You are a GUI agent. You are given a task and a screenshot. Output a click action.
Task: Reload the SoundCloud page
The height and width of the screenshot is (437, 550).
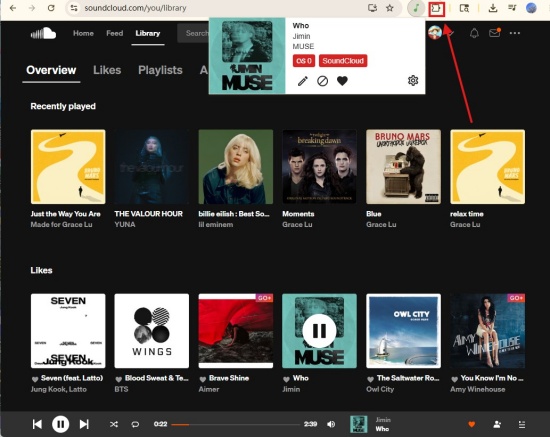[x=51, y=8]
